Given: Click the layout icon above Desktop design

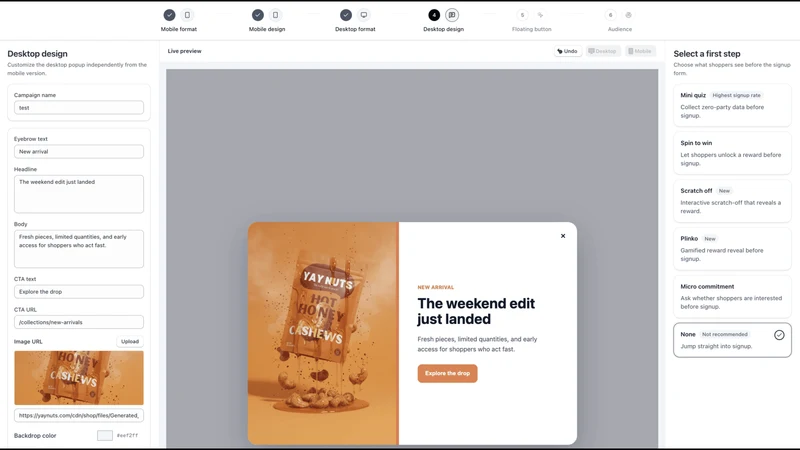Looking at the screenshot, I should click(x=452, y=15).
